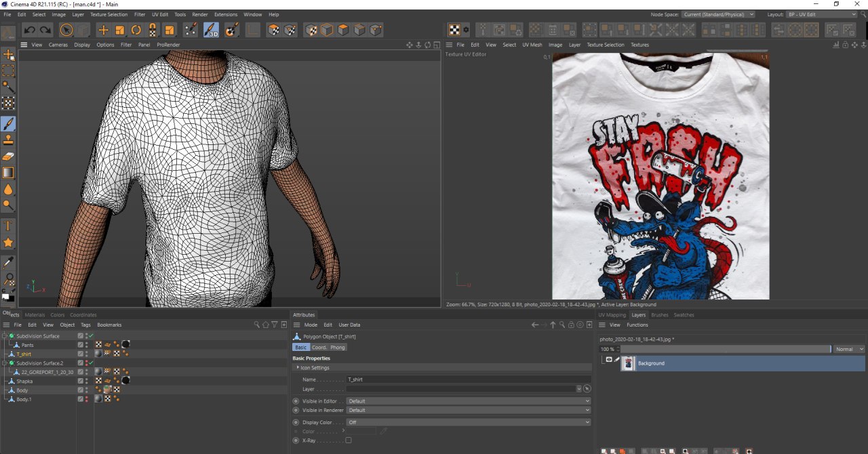Click the Functions menu in Layers panel
Image resolution: width=868 pixels, height=454 pixels.
click(637, 325)
